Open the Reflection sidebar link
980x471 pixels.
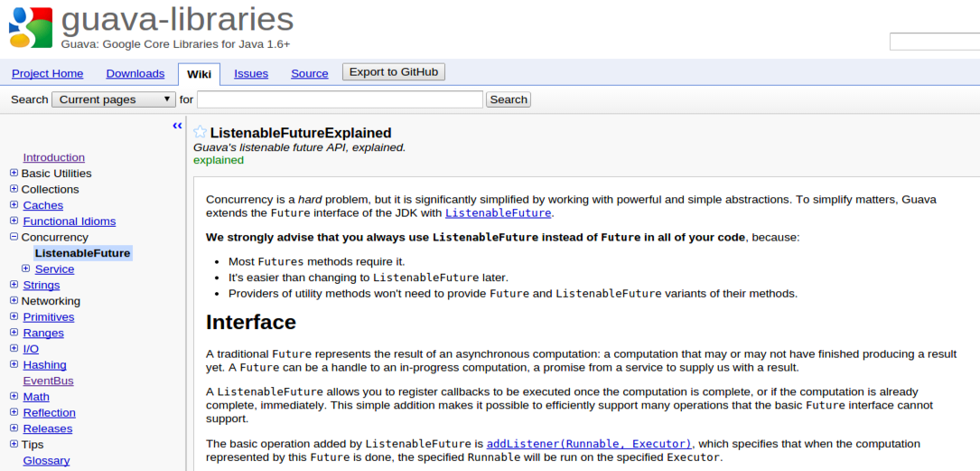pyautogui.click(x=50, y=413)
